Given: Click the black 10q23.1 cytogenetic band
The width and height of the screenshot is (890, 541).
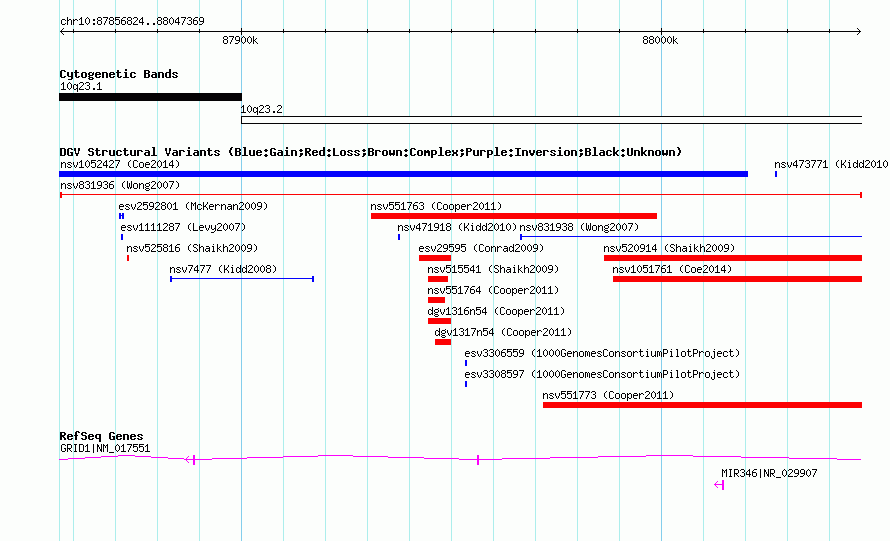Looking at the screenshot, I should [150, 97].
